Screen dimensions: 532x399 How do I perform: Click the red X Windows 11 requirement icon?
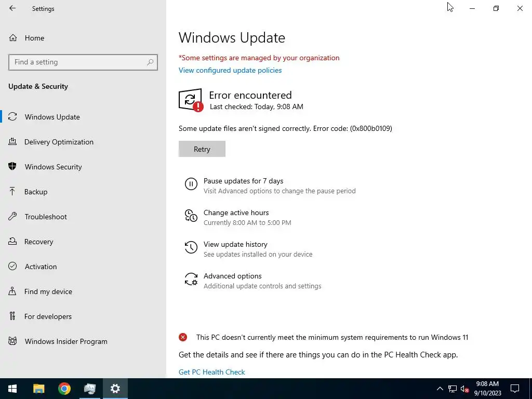tap(183, 337)
